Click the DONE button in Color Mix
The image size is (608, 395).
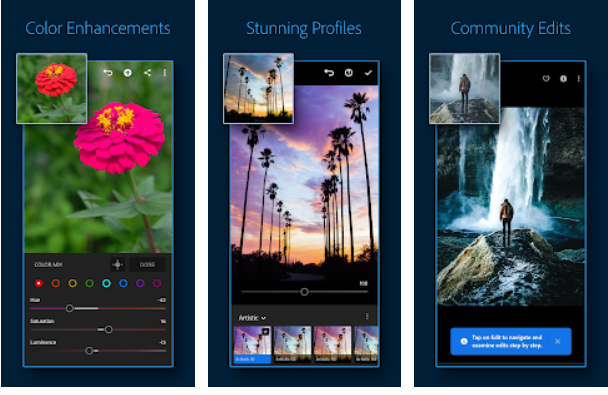147,264
